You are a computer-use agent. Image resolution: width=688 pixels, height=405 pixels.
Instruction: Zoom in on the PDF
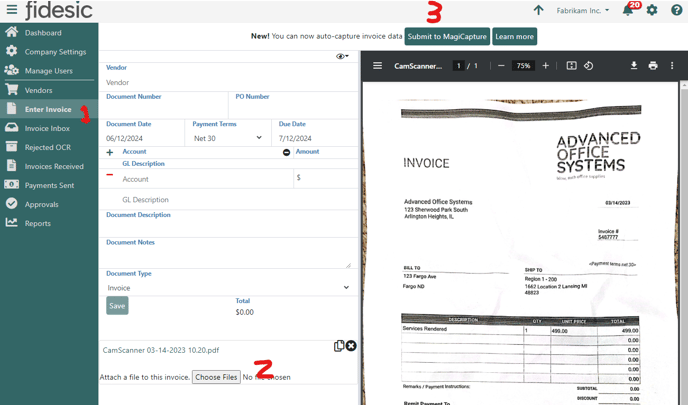coord(545,65)
